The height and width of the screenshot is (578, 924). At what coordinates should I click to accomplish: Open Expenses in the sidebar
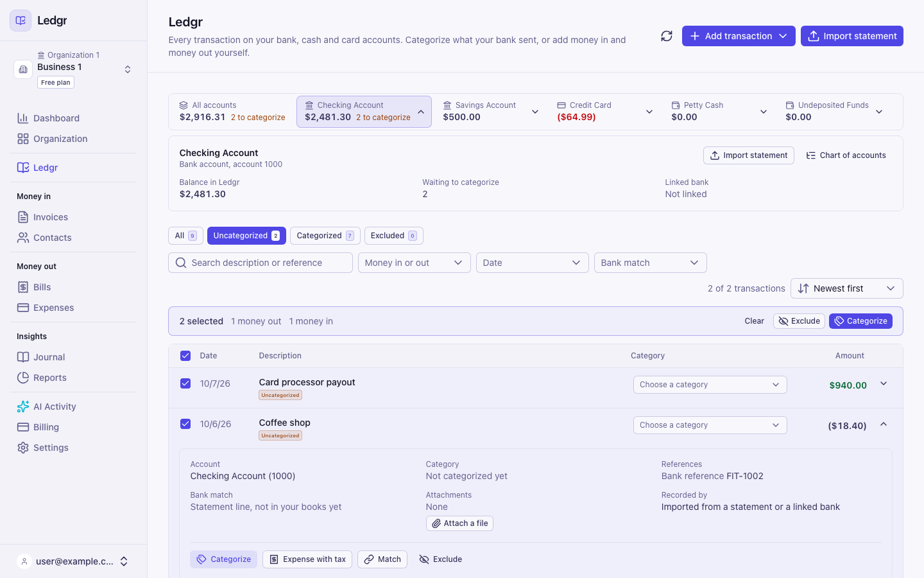[x=73, y=308]
